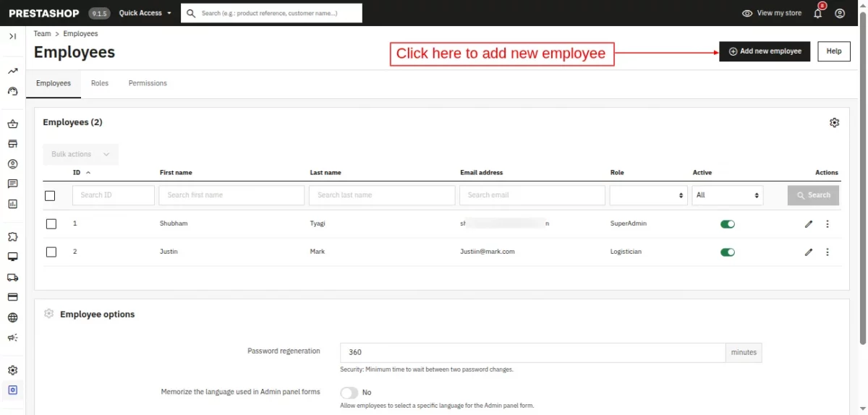Edit employee Shubham with pencil icon
Image resolution: width=868 pixels, height=415 pixels.
pos(809,224)
